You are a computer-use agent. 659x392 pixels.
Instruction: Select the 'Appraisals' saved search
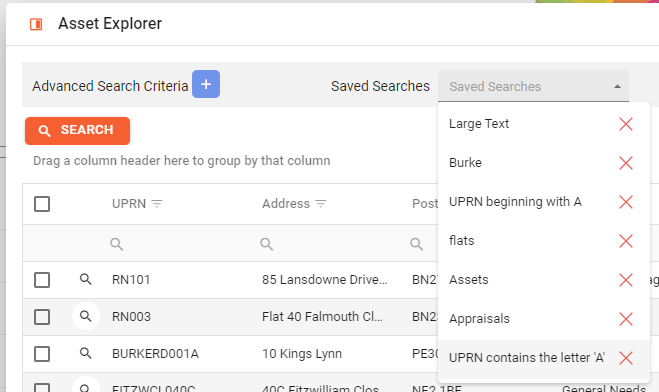[x=479, y=319]
